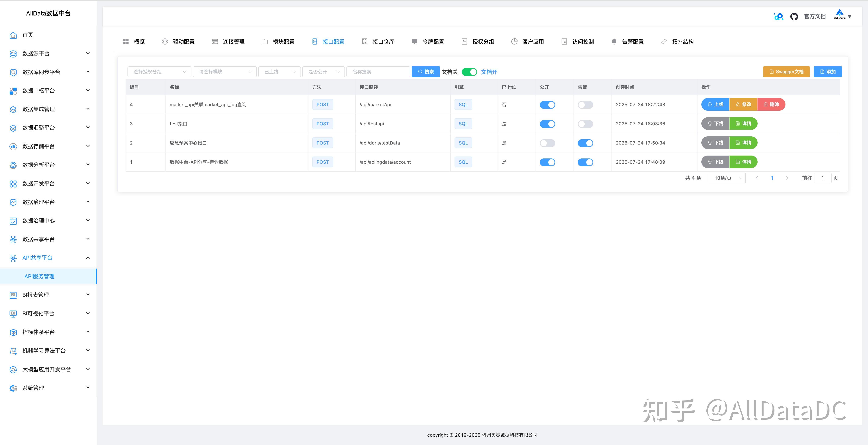Select the 驱动配置 driver configuration icon
The width and height of the screenshot is (868, 445).
coord(165,41)
